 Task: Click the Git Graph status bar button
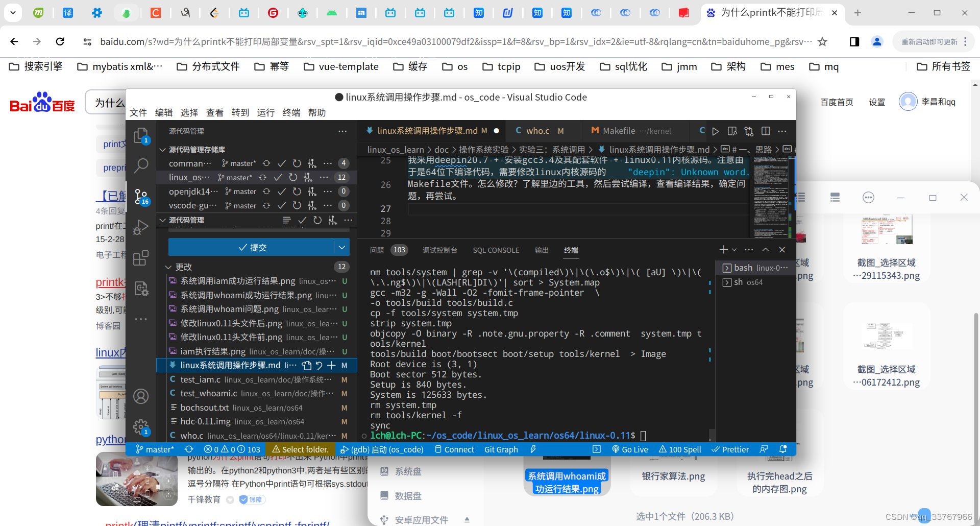coord(501,449)
